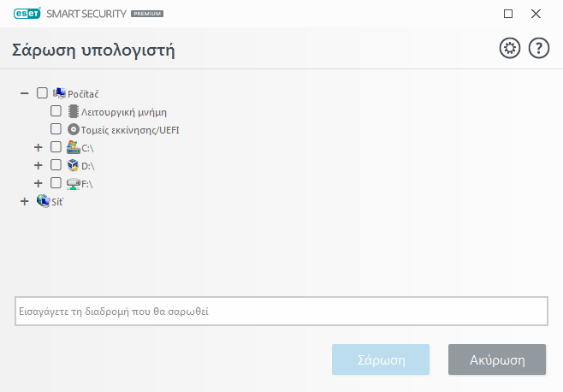Screen dimensions: 563x392
Task: Click the Síť network globe icon
Action: [44, 201]
